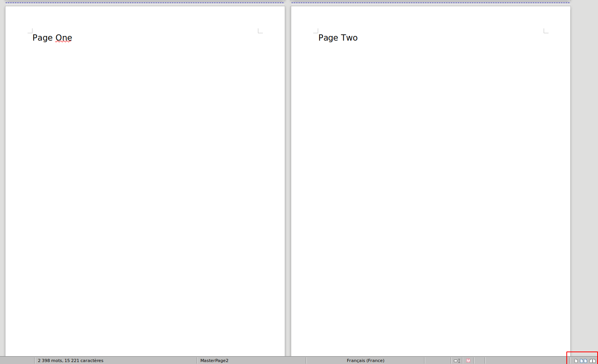Click the document-modified save indicator
598x364 pixels.
(x=468, y=360)
